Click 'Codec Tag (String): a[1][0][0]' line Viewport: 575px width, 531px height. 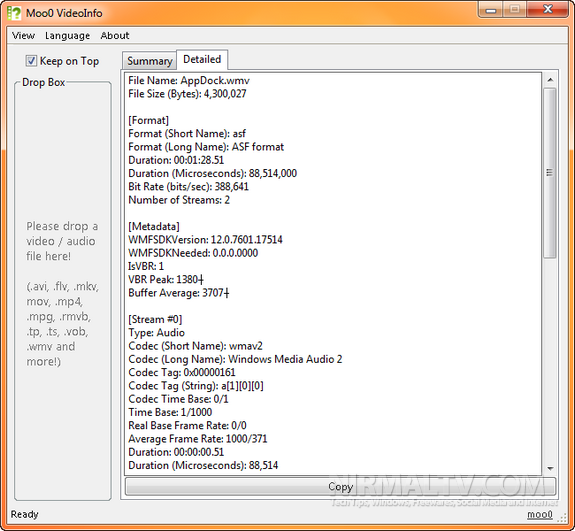click(x=195, y=385)
